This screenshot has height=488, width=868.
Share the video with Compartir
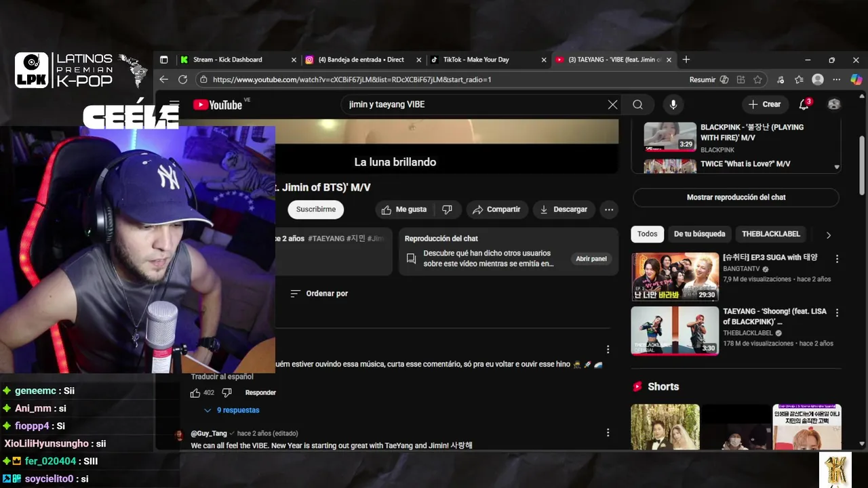[x=496, y=209]
